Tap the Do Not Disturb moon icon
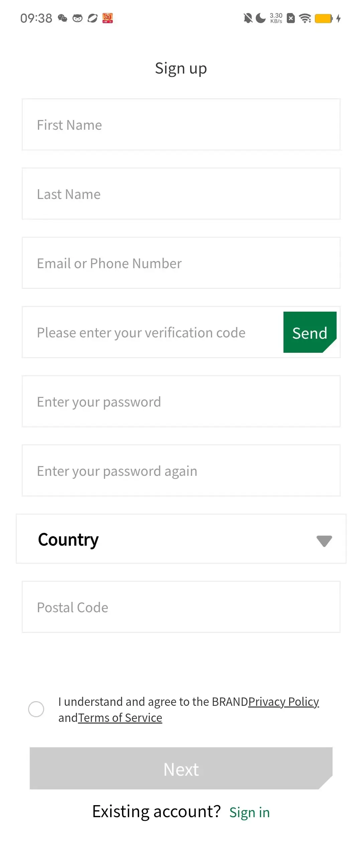The image size is (361, 868). [260, 18]
